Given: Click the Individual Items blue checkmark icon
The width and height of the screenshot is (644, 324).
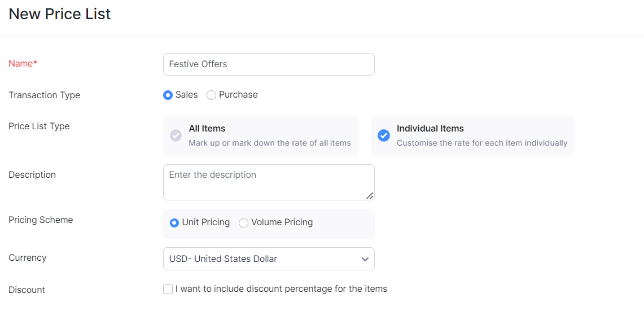Looking at the screenshot, I should (384, 135).
